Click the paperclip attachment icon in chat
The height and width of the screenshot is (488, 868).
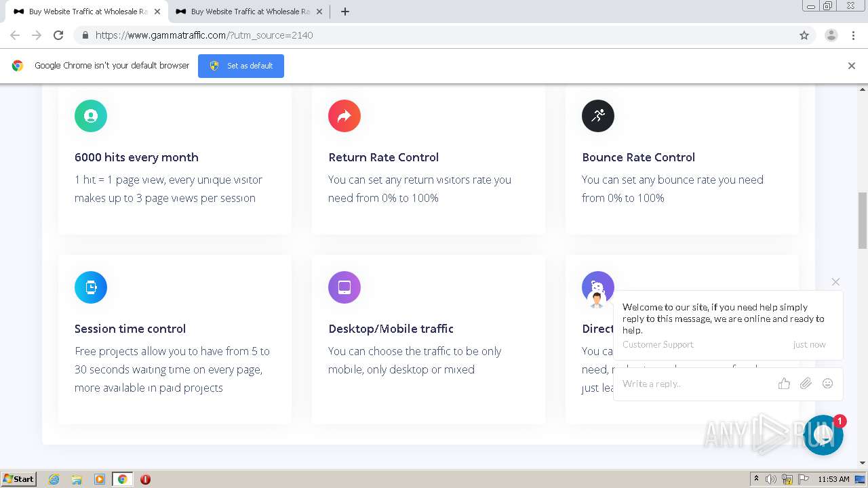pos(806,384)
